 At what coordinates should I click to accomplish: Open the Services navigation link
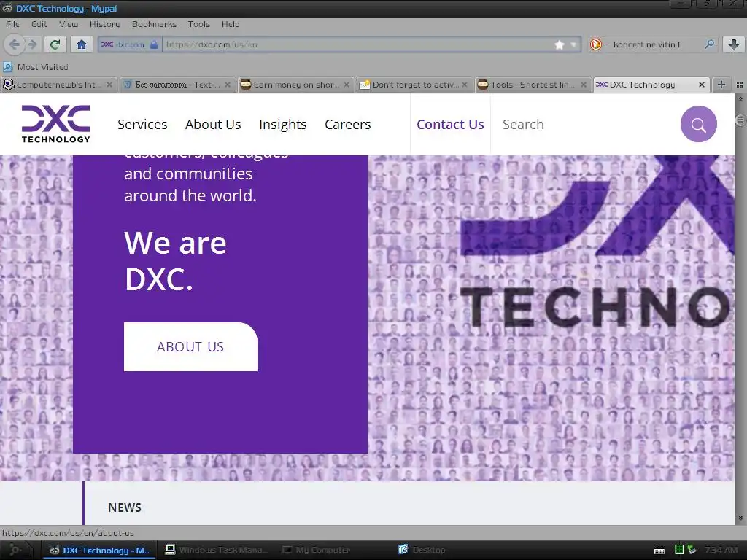(142, 124)
